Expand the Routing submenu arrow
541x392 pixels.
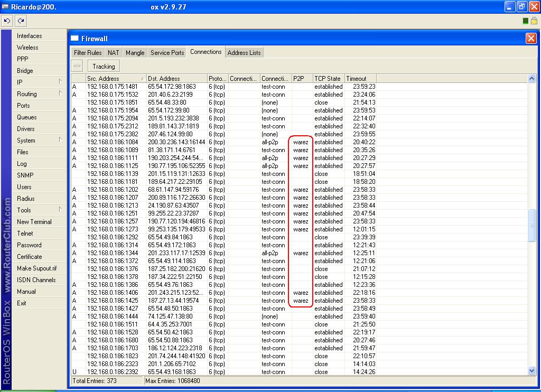[x=60, y=93]
